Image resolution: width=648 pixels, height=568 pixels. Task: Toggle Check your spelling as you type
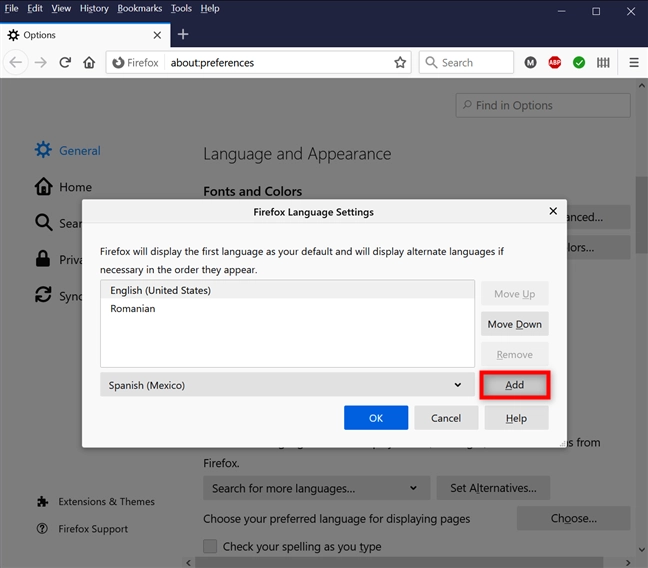click(x=210, y=546)
